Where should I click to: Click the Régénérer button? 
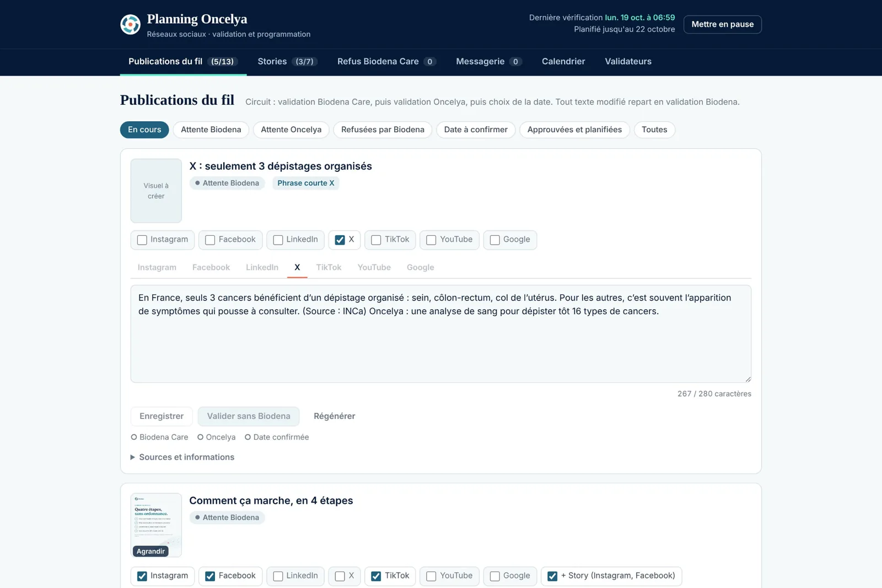click(335, 416)
